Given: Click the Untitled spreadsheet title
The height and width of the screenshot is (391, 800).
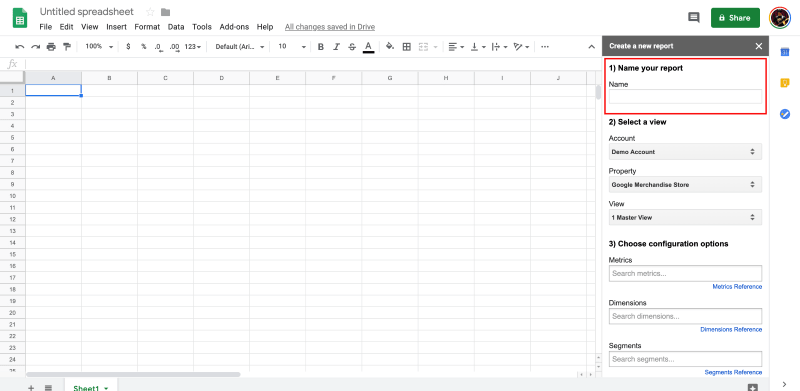Looking at the screenshot, I should [x=87, y=12].
